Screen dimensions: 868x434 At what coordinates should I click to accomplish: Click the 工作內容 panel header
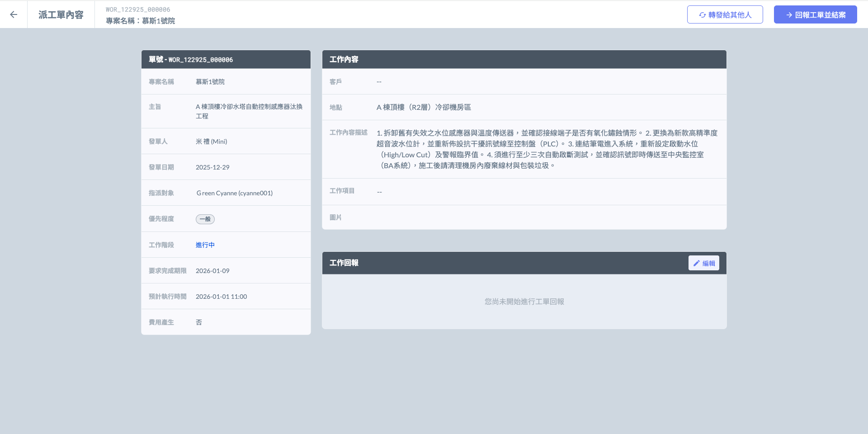(344, 59)
